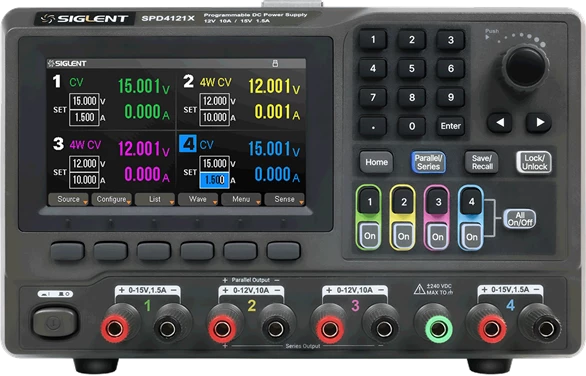The width and height of the screenshot is (586, 376).
Task: Select channel 1 with green button
Action: (369, 202)
